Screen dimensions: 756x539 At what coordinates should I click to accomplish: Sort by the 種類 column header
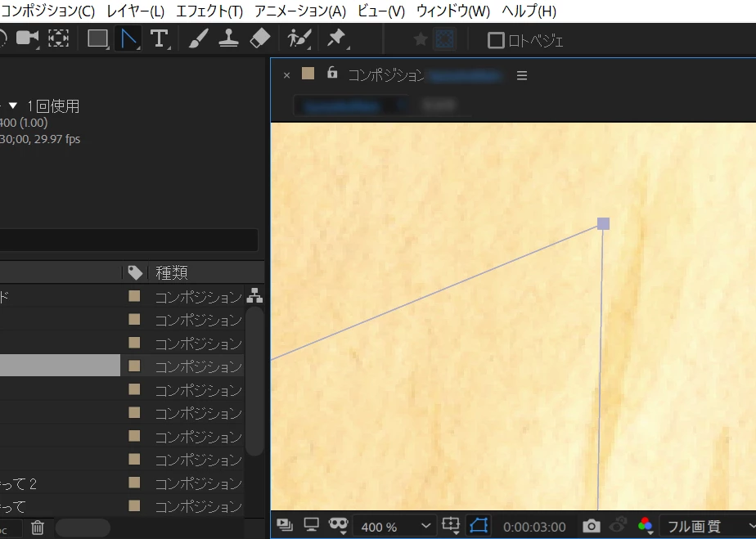pyautogui.click(x=171, y=273)
